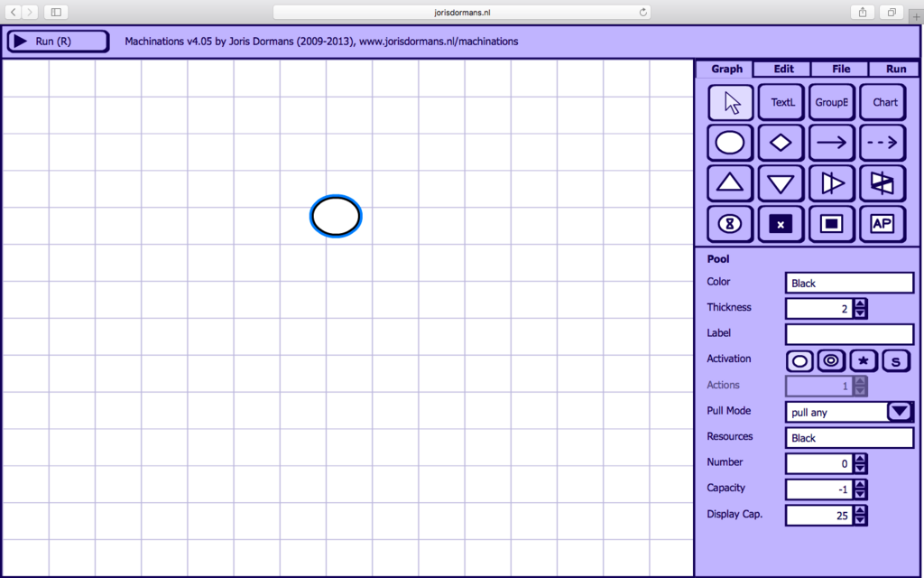
Task: Select the Delay hourglass tool
Action: (x=730, y=224)
